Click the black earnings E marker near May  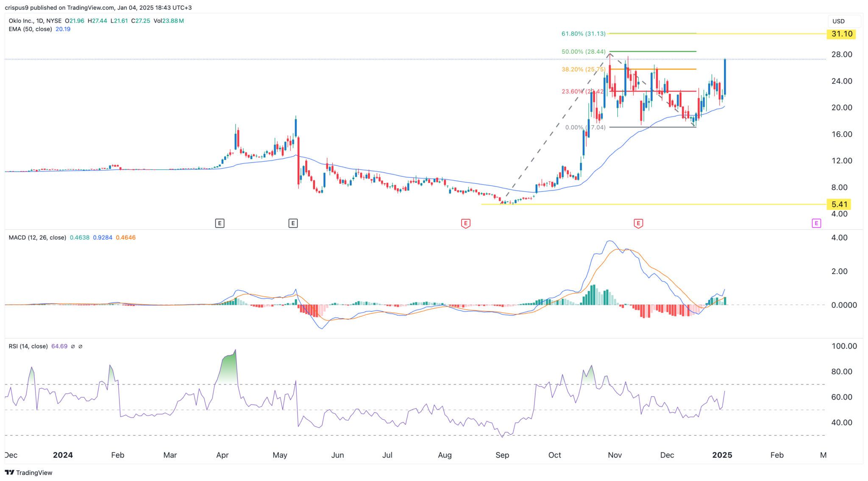pos(293,223)
